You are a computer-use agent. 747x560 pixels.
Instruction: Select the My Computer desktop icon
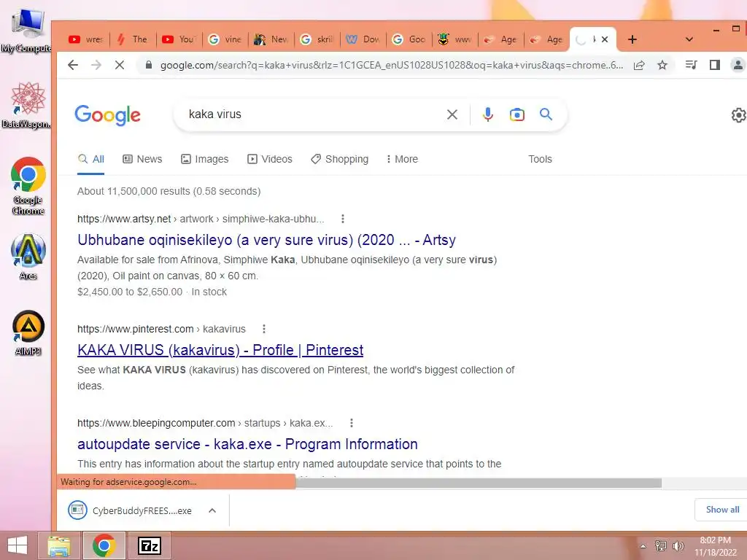click(27, 29)
